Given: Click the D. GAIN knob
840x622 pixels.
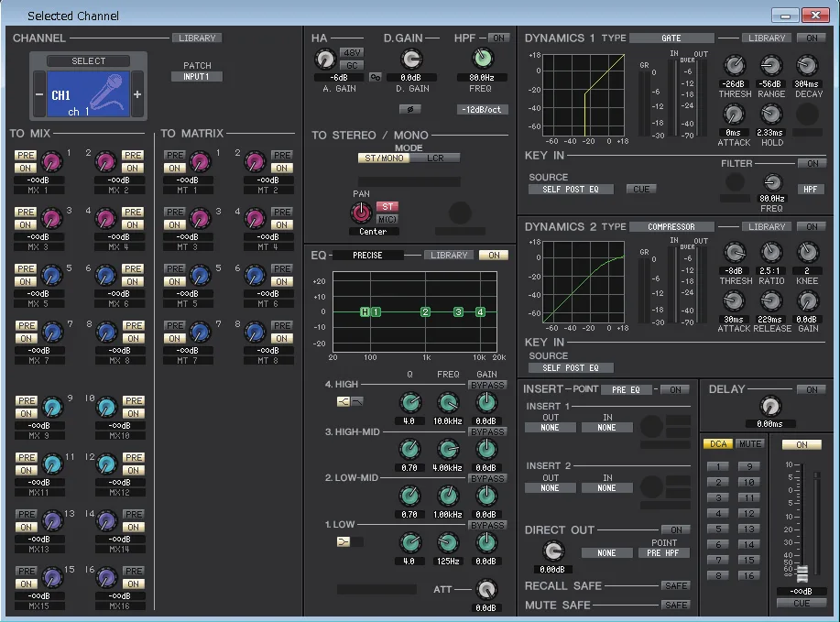Looking at the screenshot, I should click(x=411, y=60).
